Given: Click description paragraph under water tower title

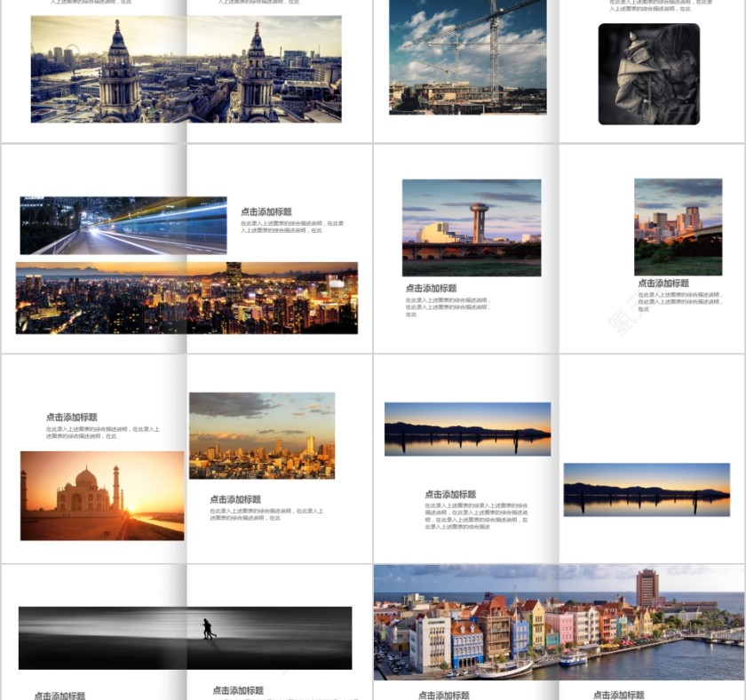Looking at the screenshot, I should pyautogui.click(x=447, y=306).
